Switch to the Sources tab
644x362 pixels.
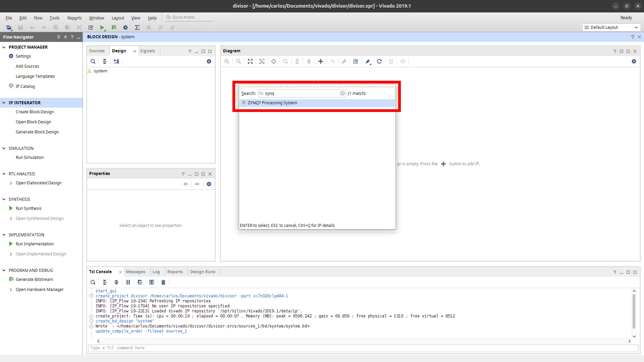97,51
